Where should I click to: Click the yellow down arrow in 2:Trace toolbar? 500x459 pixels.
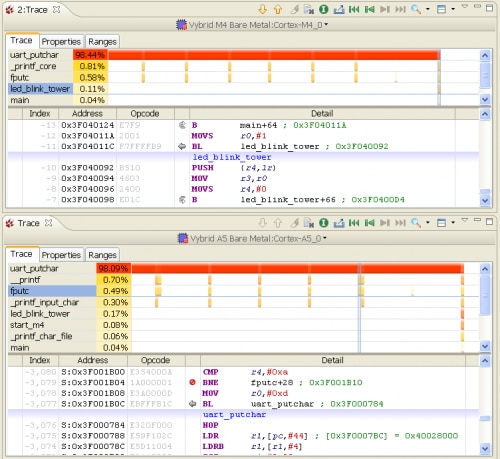(x=263, y=9)
